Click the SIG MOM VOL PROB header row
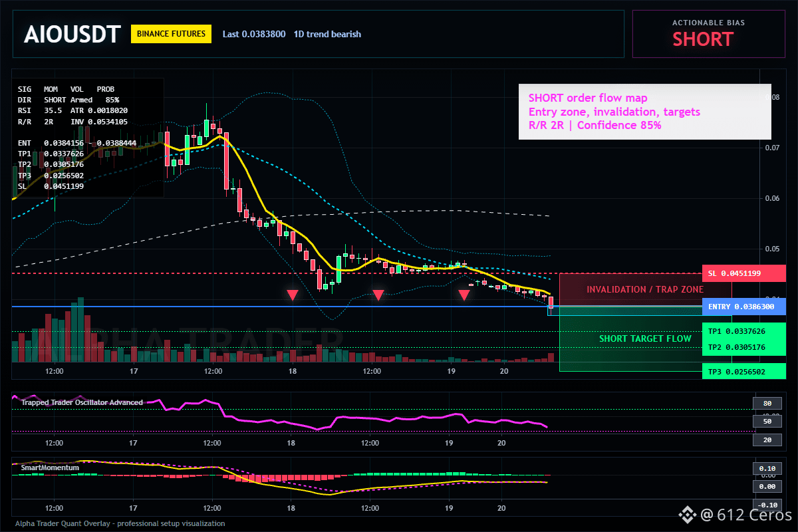The height and width of the screenshot is (532, 798). [x=66, y=88]
